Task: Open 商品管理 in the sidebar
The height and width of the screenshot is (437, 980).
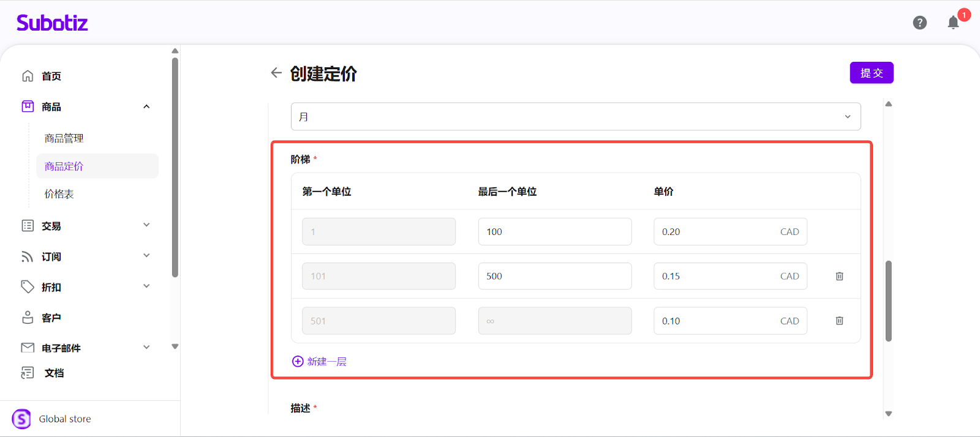Action: click(x=64, y=138)
